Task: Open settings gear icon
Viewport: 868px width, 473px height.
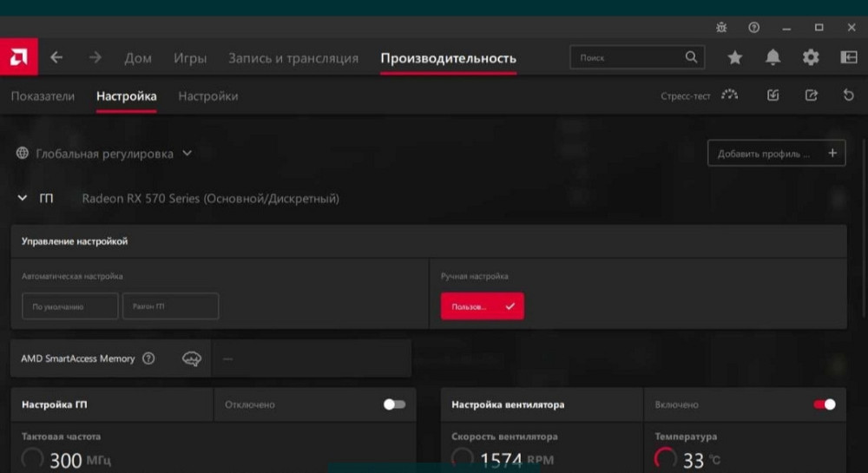Action: click(x=811, y=57)
